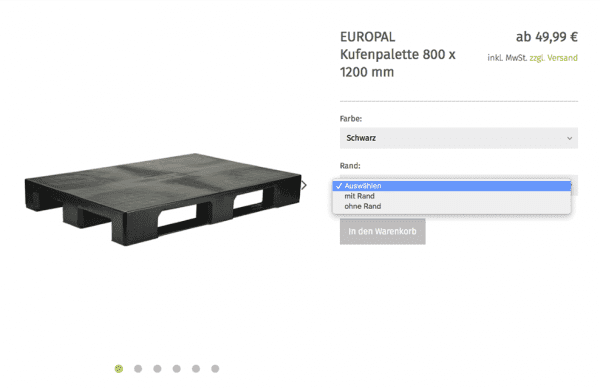The image size is (600, 388).
Task: Add item via 'In den Warenkorb' button
Action: pos(383,231)
